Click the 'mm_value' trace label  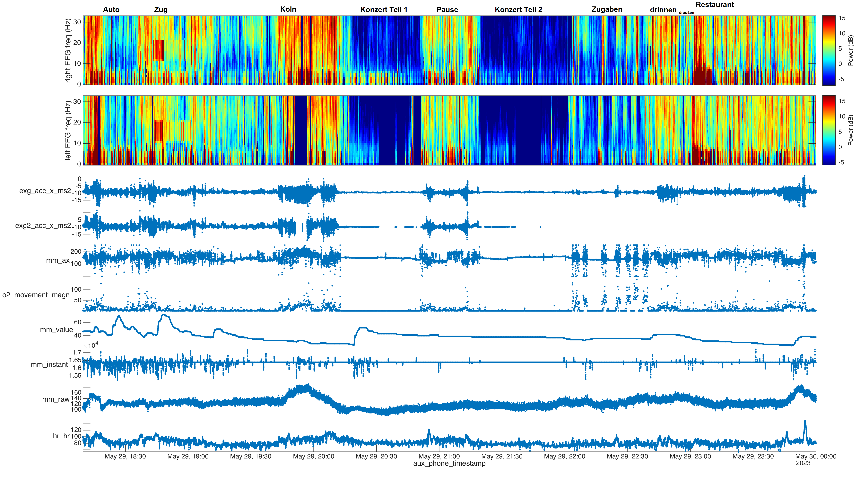(56, 330)
